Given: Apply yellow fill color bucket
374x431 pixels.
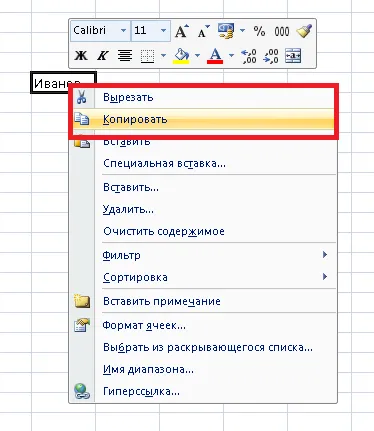Looking at the screenshot, I should 181,56.
